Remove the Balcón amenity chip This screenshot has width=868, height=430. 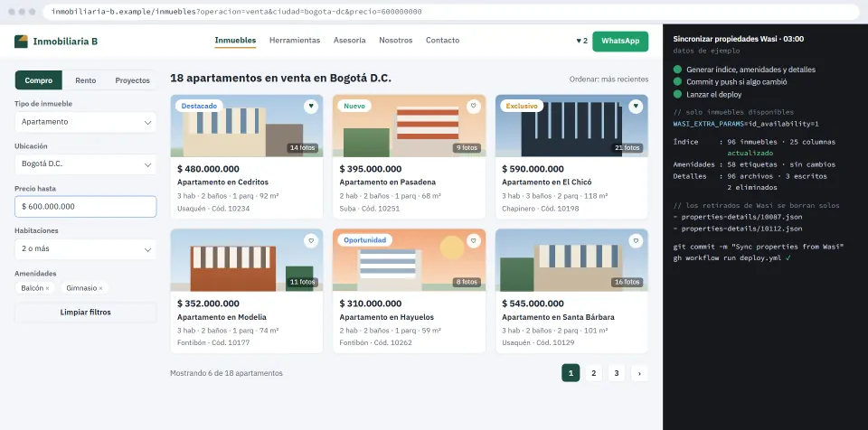pyautogui.click(x=47, y=288)
